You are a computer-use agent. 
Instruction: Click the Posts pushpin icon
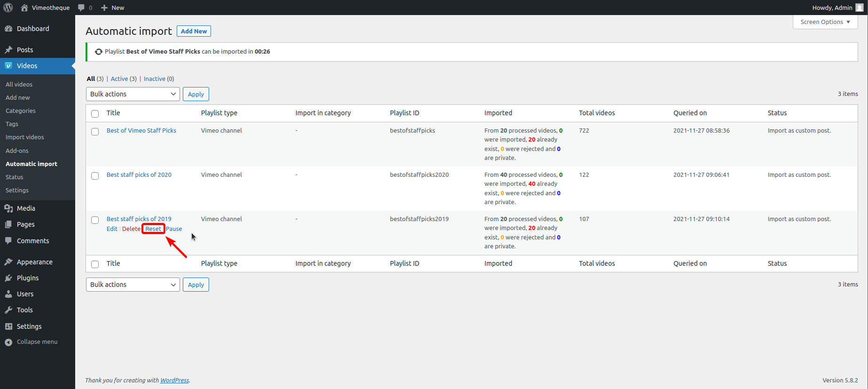coord(8,50)
